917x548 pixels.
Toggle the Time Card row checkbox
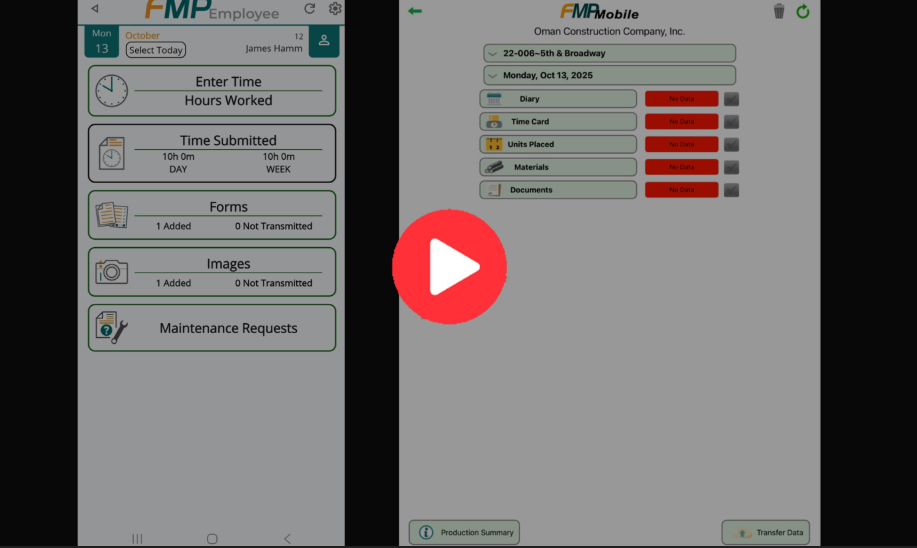pos(731,122)
